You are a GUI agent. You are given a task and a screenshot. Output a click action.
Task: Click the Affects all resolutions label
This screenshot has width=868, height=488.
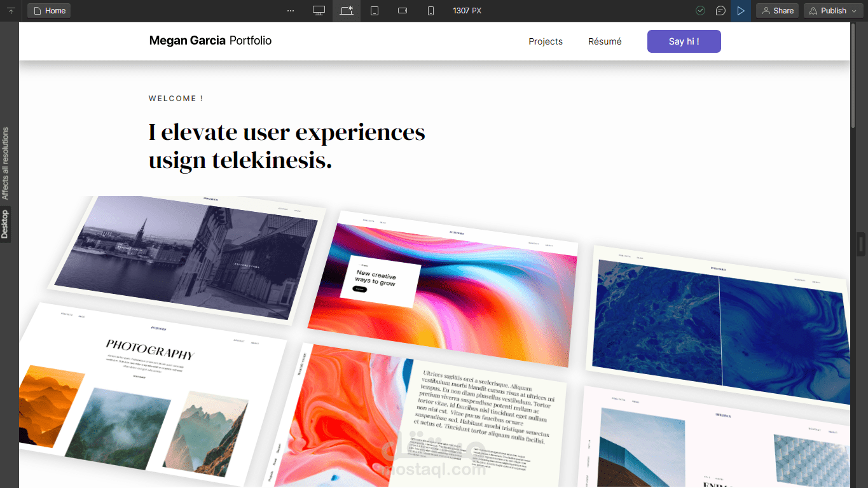coord(5,164)
